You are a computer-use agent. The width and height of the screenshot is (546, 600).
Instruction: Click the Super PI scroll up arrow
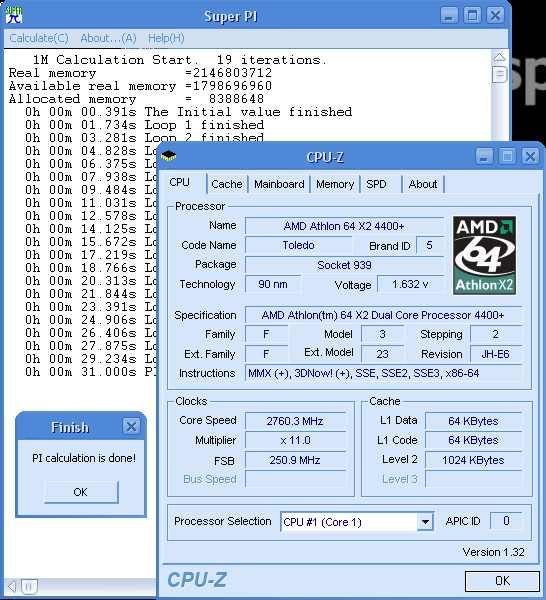pos(499,57)
